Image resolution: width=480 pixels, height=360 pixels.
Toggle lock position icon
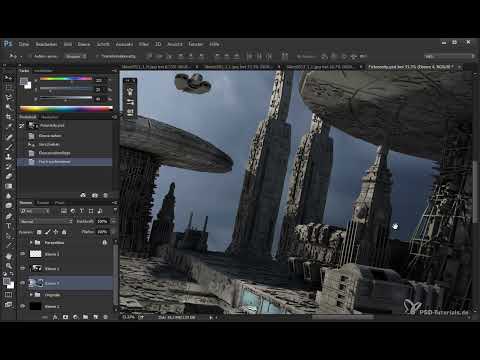[56, 232]
